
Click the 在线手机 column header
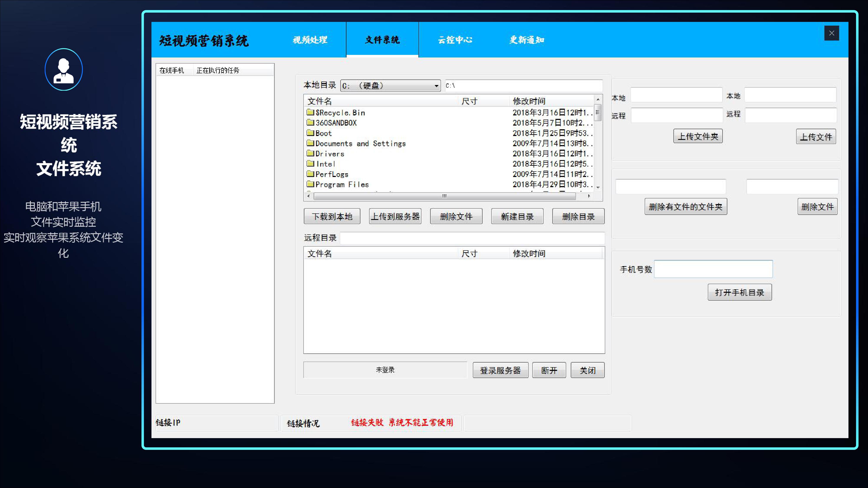(174, 70)
